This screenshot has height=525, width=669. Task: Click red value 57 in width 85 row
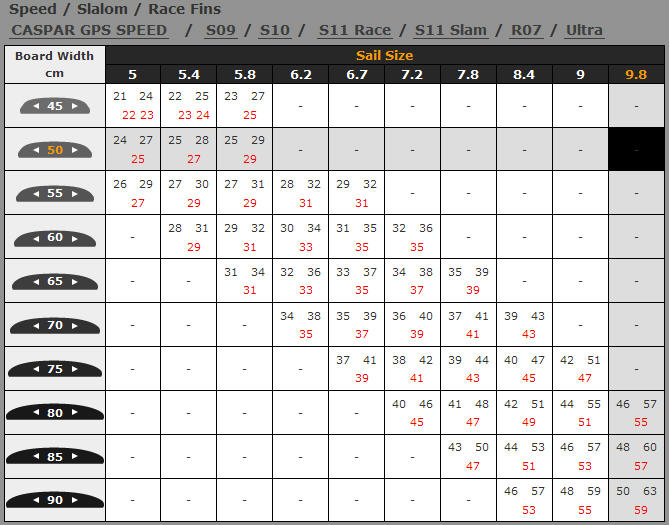pyautogui.click(x=641, y=466)
